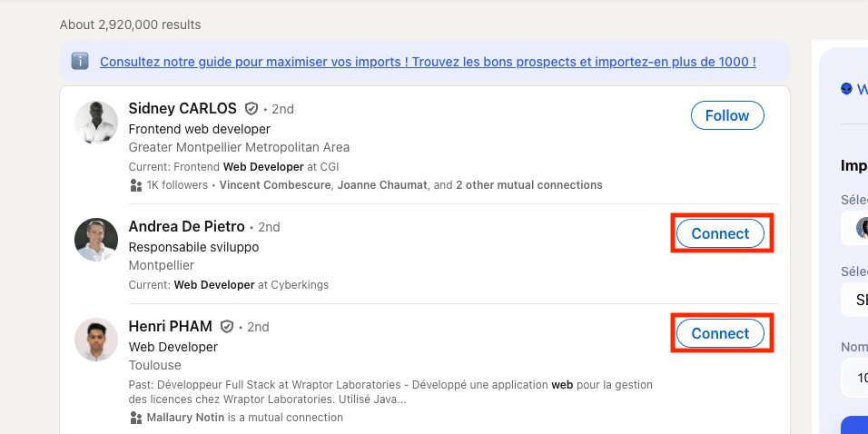Screen dimensions: 868x434
Task: Open Sidney CARLOS profile name link
Action: [182, 109]
